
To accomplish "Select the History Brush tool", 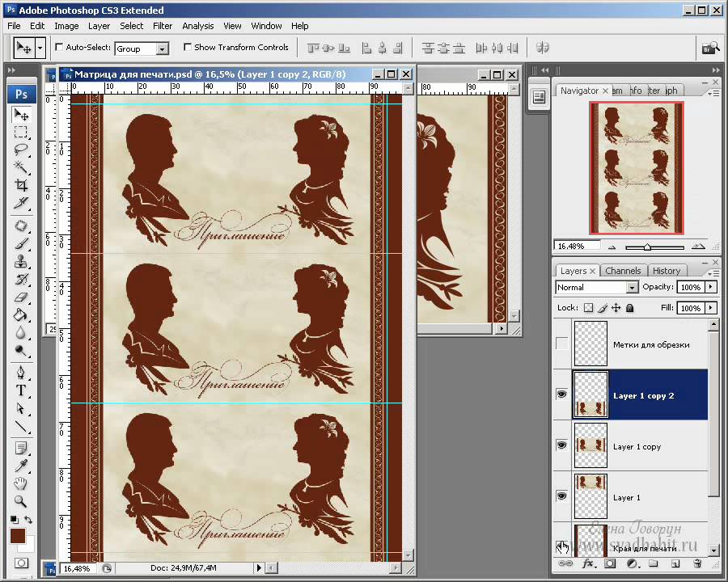I will tap(21, 279).
